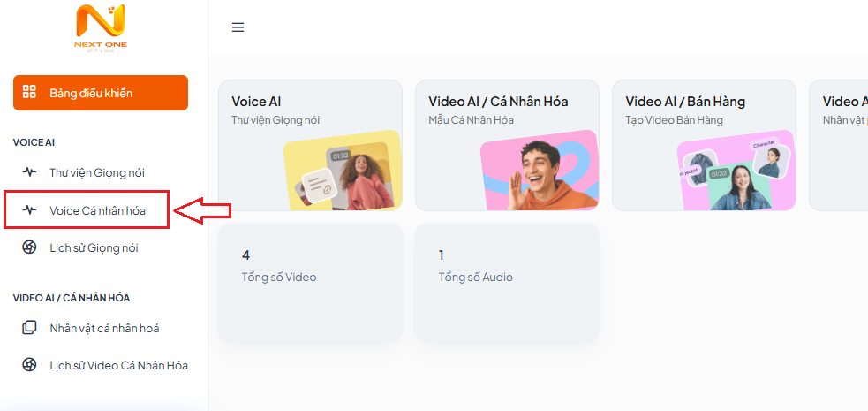Open the Video AI / Bán Hàng card
Screen dimensions: 868x411
point(704,145)
